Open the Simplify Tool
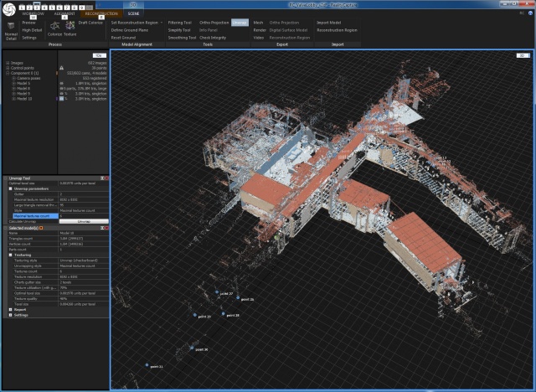This screenshot has width=536, height=392. pos(179,30)
